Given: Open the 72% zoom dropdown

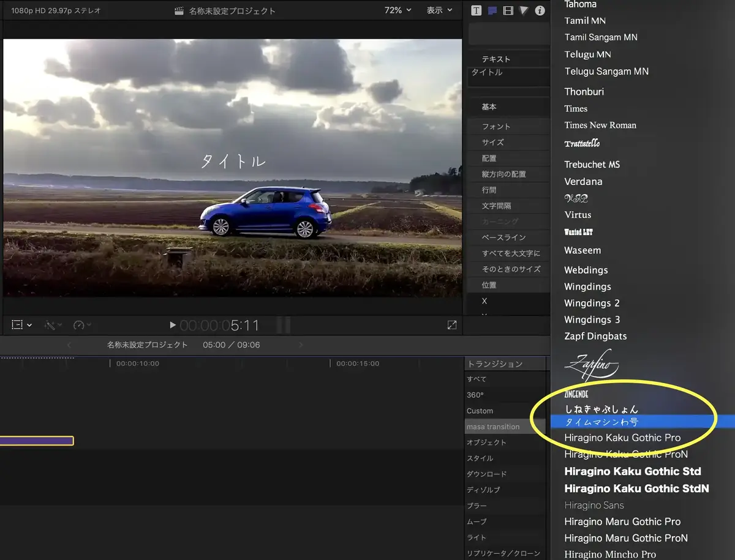Looking at the screenshot, I should point(397,10).
